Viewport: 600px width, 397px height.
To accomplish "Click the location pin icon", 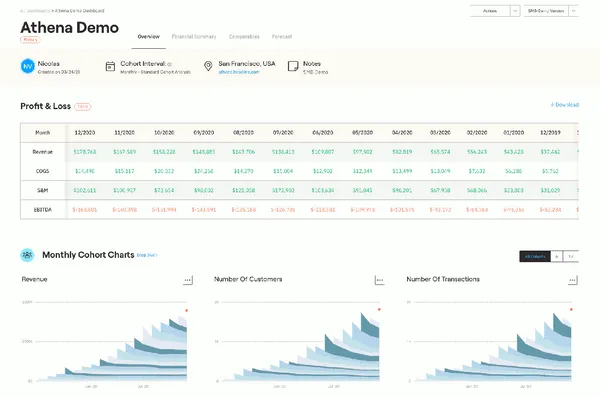I will (208, 66).
